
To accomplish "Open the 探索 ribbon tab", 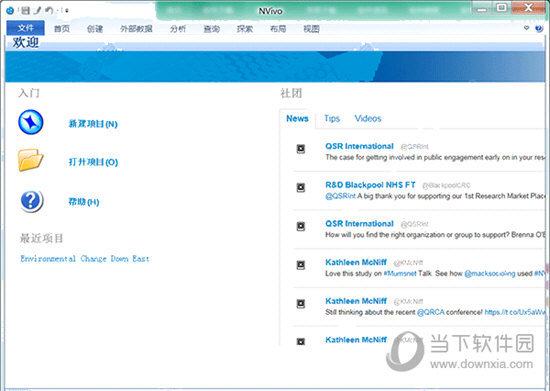I will click(x=244, y=29).
